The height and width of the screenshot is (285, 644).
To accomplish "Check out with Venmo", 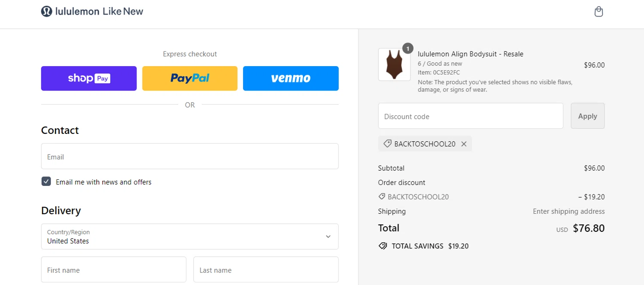I will (x=291, y=78).
